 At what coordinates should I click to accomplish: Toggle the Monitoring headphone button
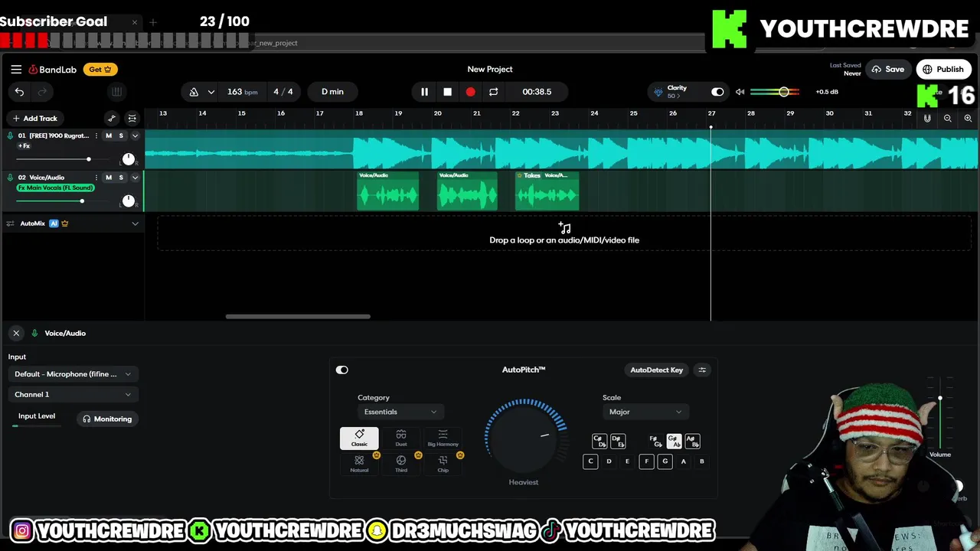click(x=107, y=419)
